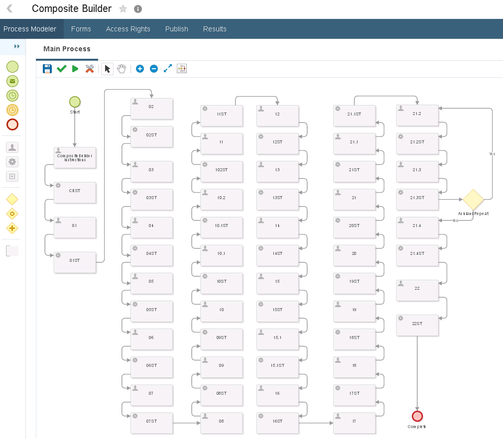Select the Human task tool
Image resolution: width=503 pixels, height=448 pixels.
pos(12,147)
